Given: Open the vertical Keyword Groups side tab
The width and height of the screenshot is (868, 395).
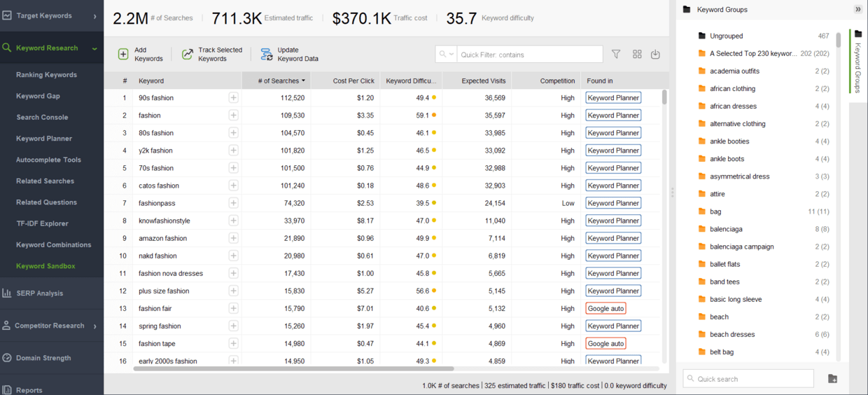Looking at the screenshot, I should tap(857, 63).
